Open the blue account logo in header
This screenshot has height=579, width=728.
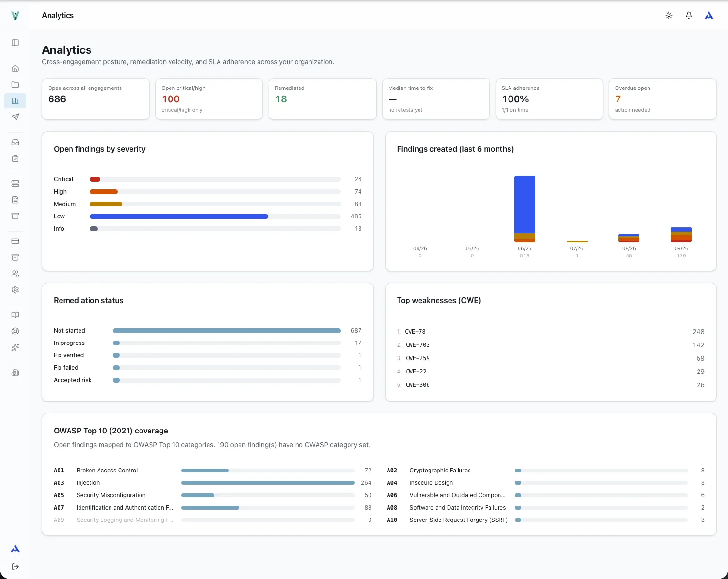709,15
